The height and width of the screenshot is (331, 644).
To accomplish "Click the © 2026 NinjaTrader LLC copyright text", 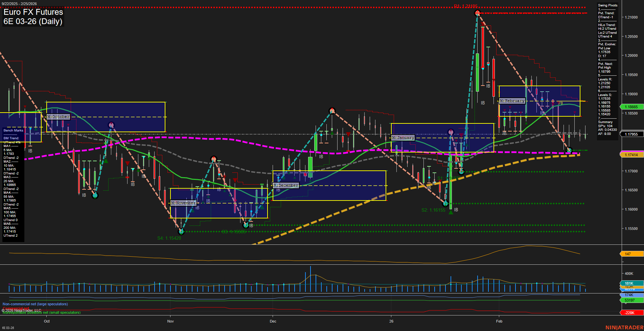I will point(21,310).
